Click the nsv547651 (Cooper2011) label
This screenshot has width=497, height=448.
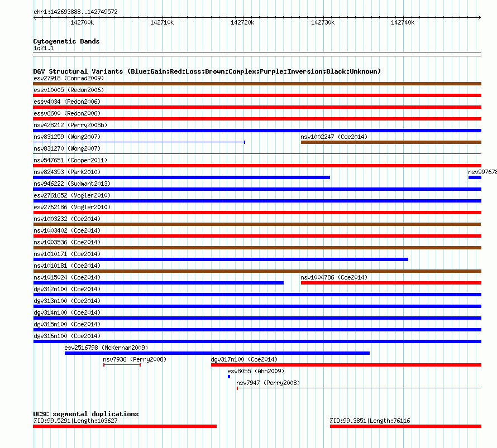pyautogui.click(x=70, y=160)
